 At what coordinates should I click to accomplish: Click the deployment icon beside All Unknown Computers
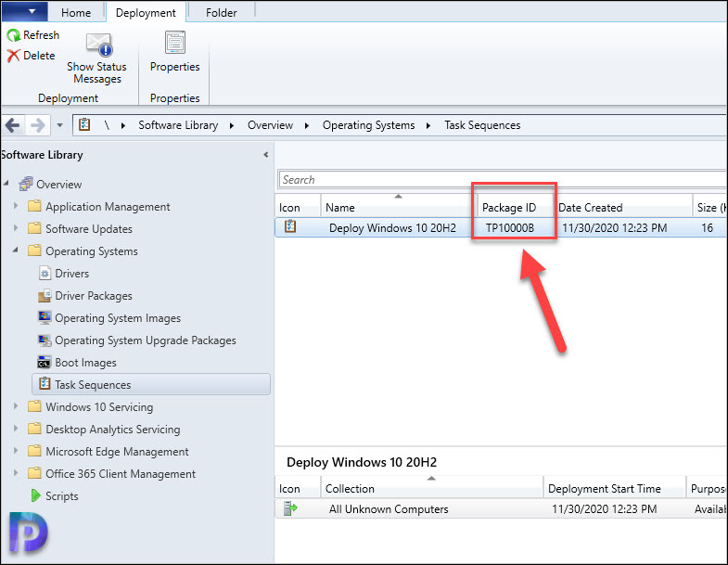(x=290, y=508)
